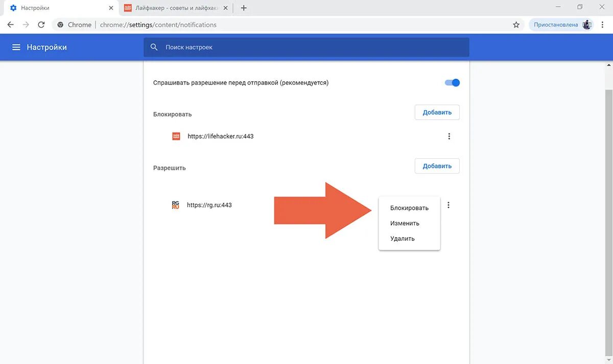Close the Лайфхакер tab
The width and height of the screenshot is (613, 364).
pyautogui.click(x=225, y=8)
